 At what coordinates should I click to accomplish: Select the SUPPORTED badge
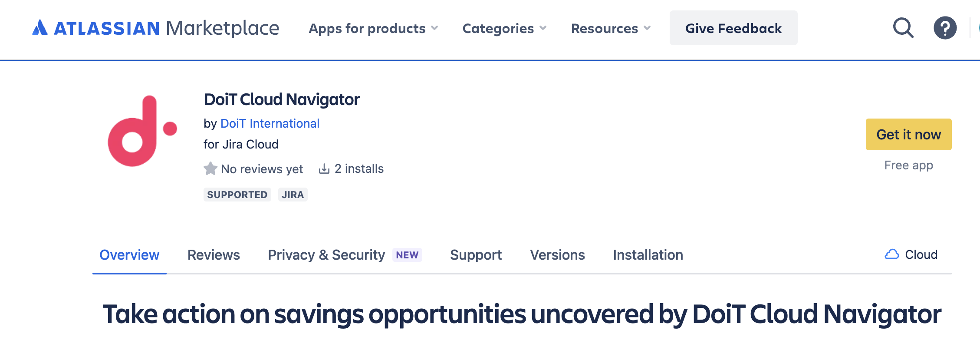click(237, 195)
